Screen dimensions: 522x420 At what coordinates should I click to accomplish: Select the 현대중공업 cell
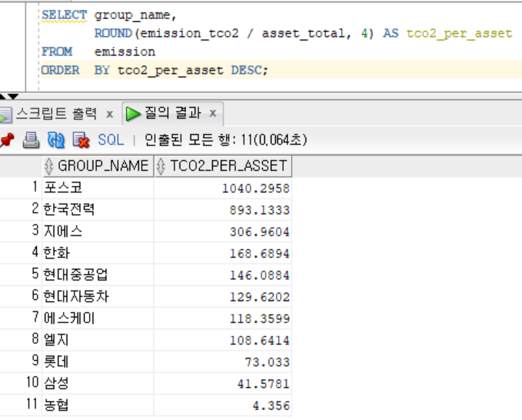pyautogui.click(x=98, y=274)
